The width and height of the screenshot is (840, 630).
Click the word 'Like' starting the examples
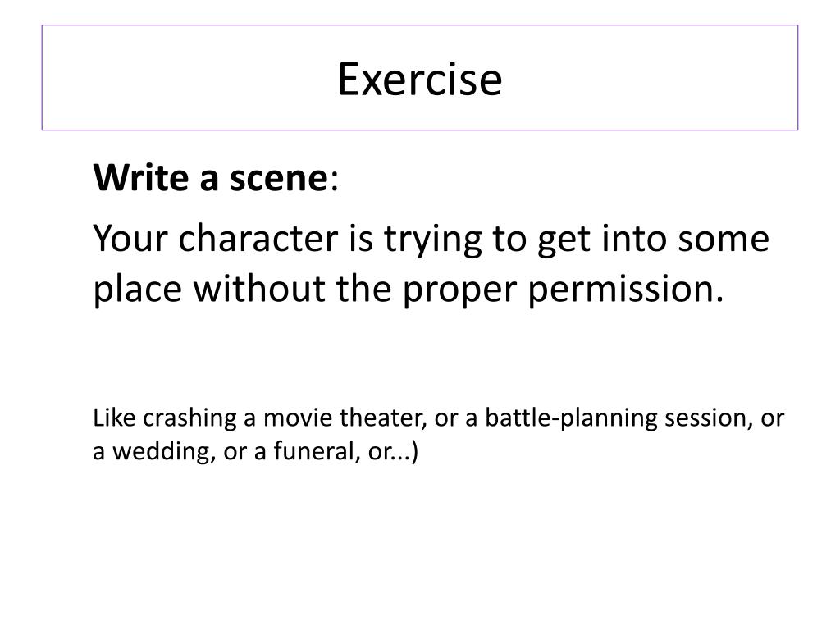112,418
